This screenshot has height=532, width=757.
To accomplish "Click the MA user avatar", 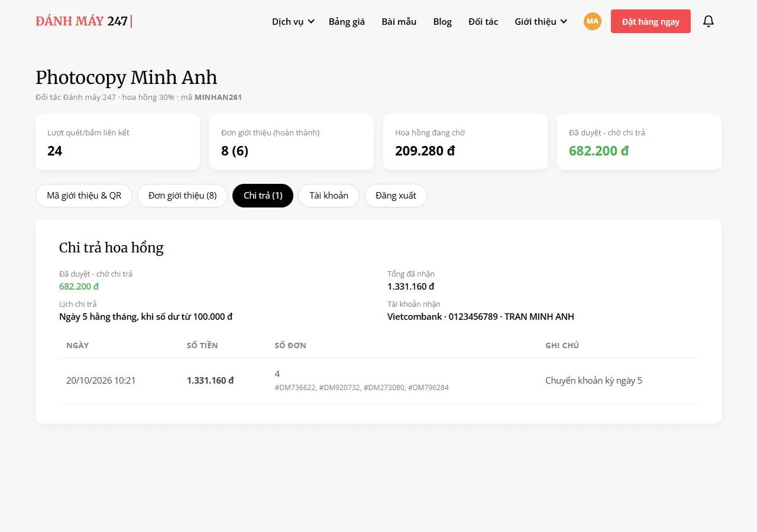I will point(593,21).
